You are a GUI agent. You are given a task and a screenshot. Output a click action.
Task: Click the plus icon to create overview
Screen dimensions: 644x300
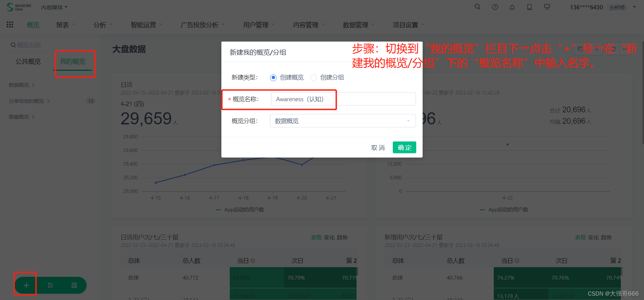point(26,285)
